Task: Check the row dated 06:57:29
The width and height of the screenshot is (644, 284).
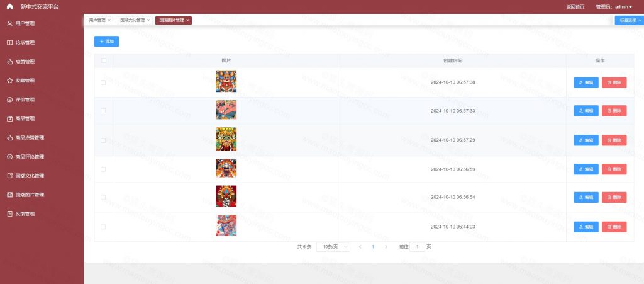Action: (x=103, y=140)
